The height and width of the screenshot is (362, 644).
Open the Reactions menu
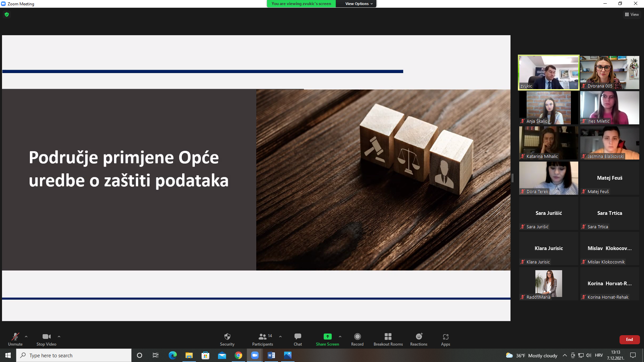(419, 339)
